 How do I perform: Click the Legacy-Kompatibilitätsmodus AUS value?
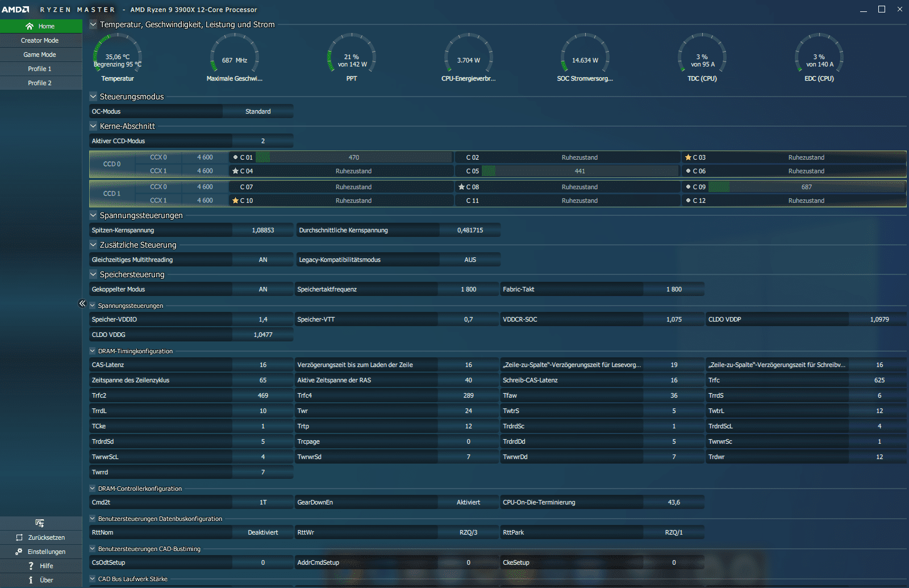pyautogui.click(x=470, y=260)
